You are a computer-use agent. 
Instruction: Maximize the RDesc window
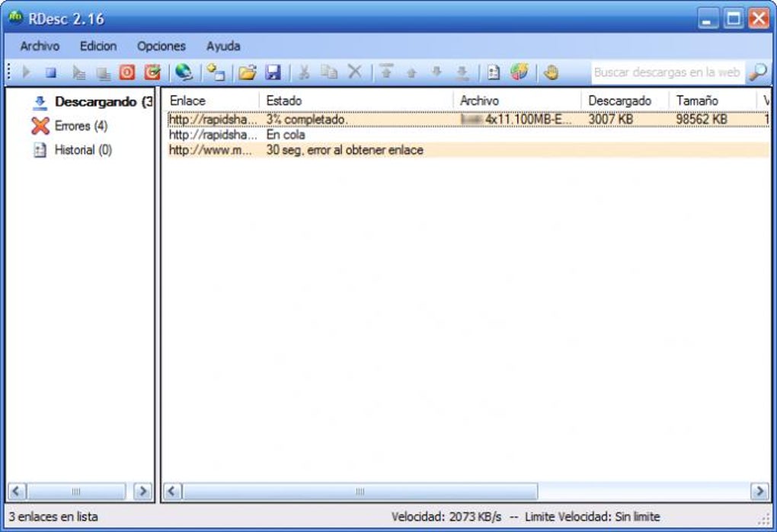[734, 19]
